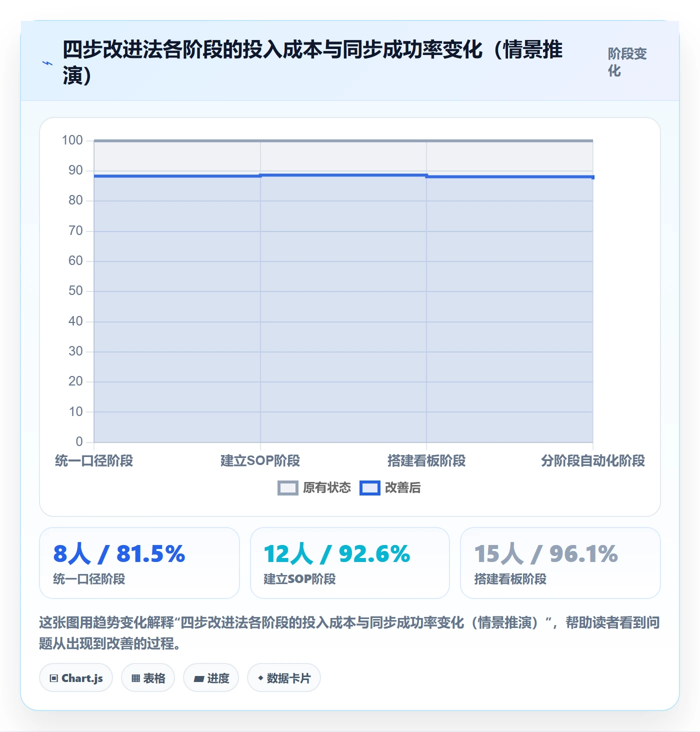Screen dimensions: 700x732
Task: Click the blue 改善后 legend swatch
Action: tap(370, 487)
